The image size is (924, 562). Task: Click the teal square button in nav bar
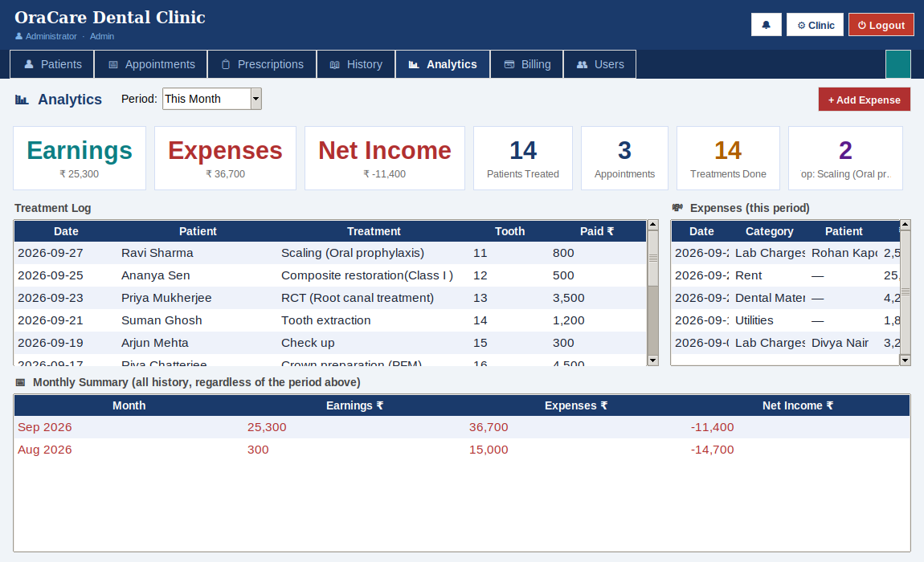[898, 64]
